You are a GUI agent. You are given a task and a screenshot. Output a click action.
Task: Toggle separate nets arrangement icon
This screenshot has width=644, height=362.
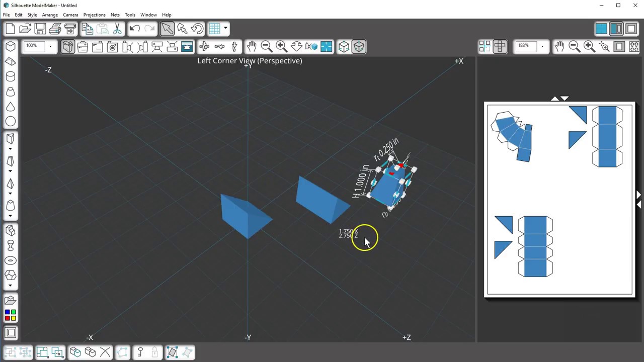pos(485,47)
